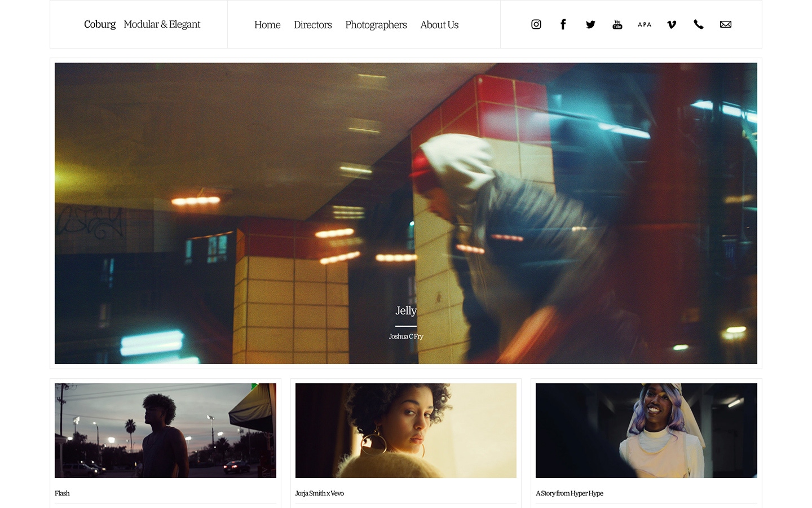
Task: Click the Jorja Smith x Vevo link
Action: pos(320,493)
